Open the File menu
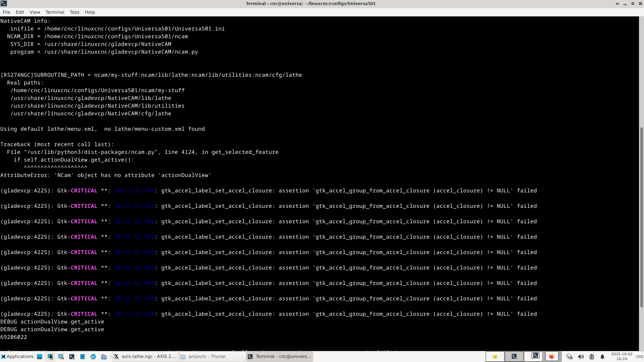Image resolution: width=644 pixels, height=362 pixels. pyautogui.click(x=6, y=12)
